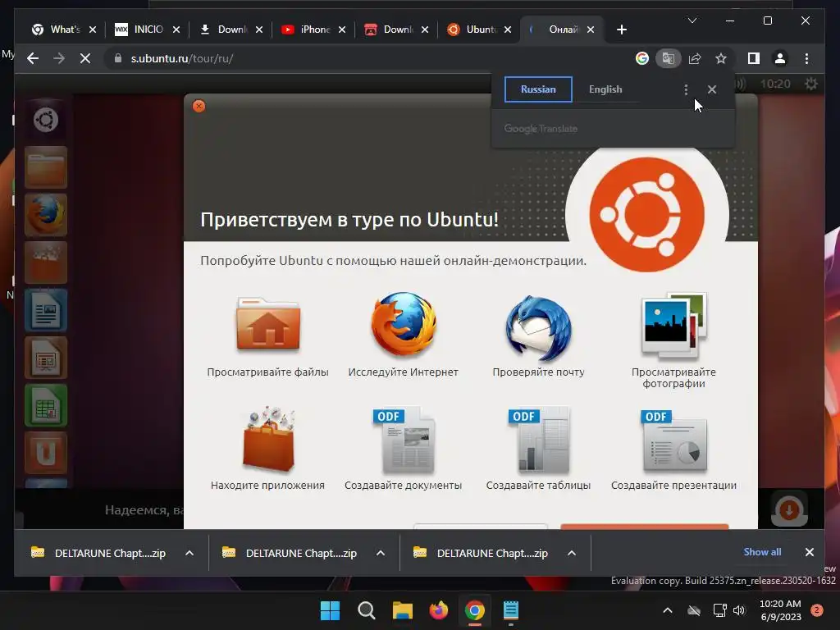Open the Chrome three-dot menu
Screen dimensions: 840x630
(x=807, y=58)
